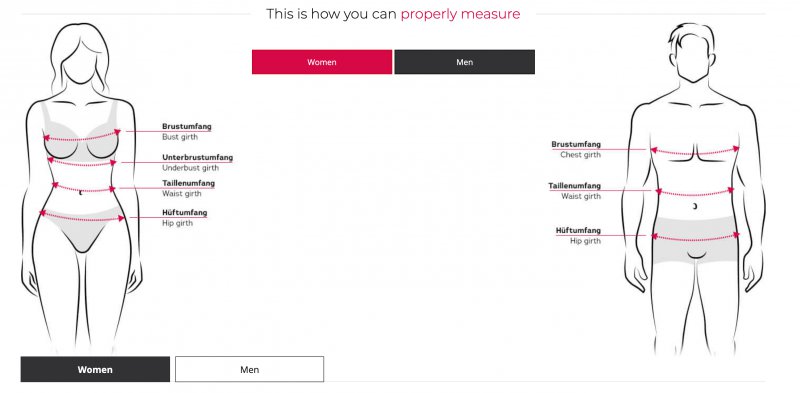The height and width of the screenshot is (393, 800).
Task: Select the red Women tab
Action: pyautogui.click(x=322, y=62)
